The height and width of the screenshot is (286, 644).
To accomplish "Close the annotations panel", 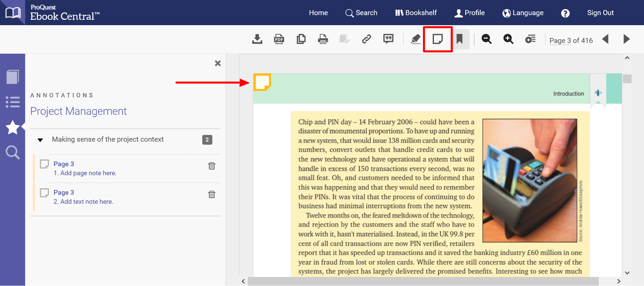I will tap(218, 63).
